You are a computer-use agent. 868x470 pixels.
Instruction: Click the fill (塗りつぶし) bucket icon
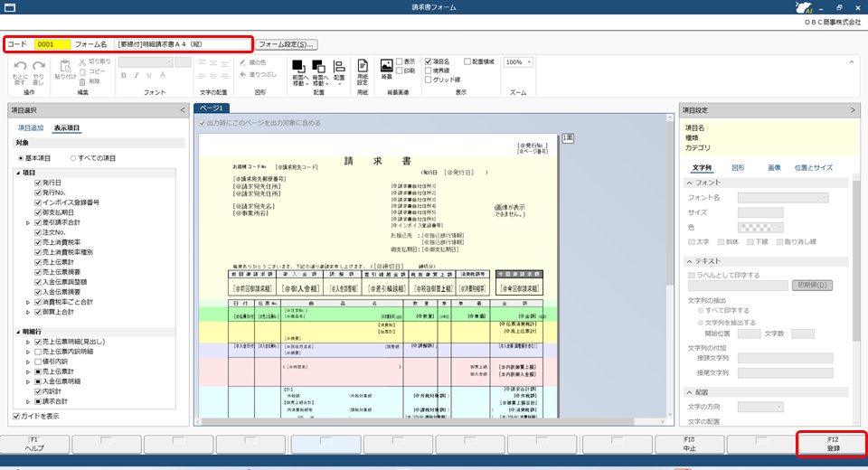(x=243, y=74)
